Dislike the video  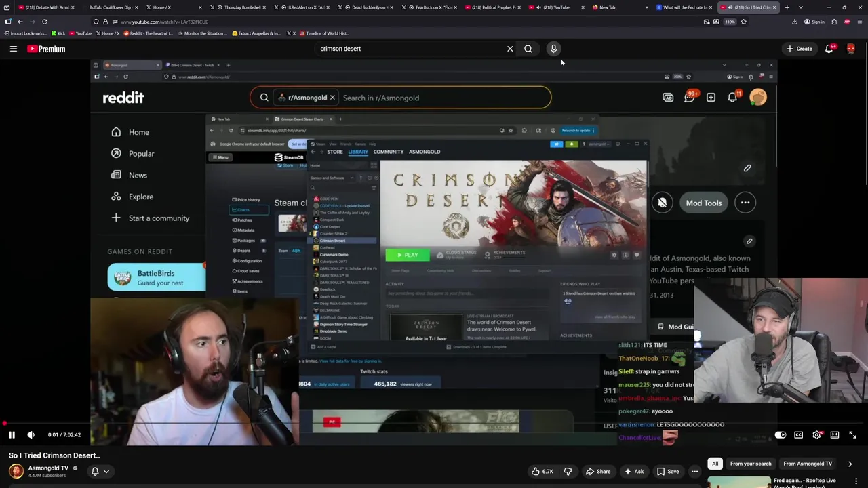coord(568,472)
